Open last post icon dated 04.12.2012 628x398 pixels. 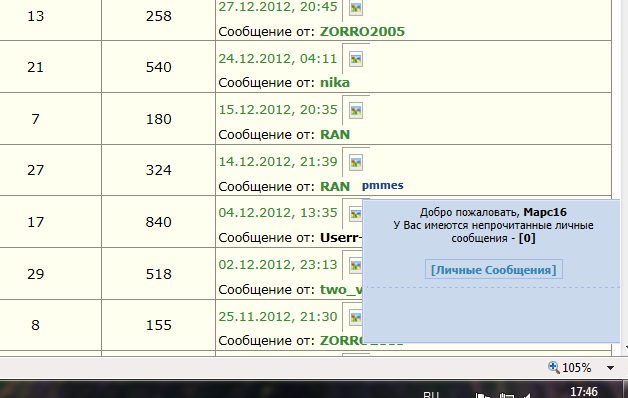[x=355, y=214]
